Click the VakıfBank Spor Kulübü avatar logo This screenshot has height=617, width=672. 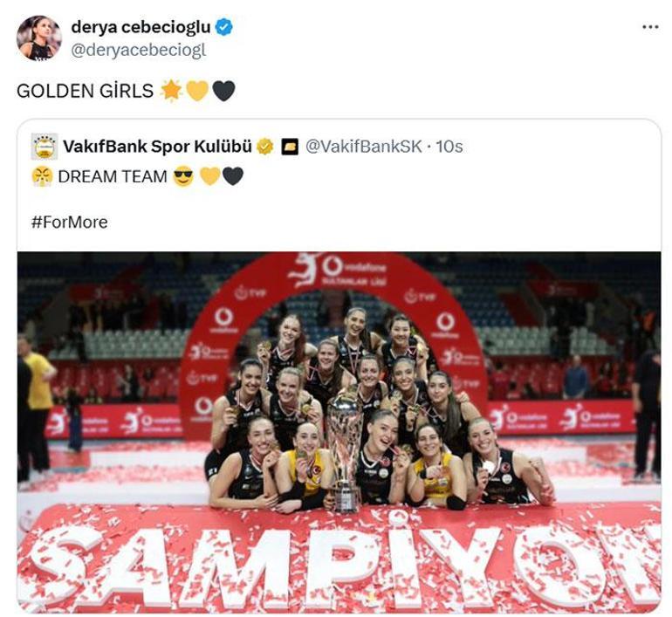(45, 147)
